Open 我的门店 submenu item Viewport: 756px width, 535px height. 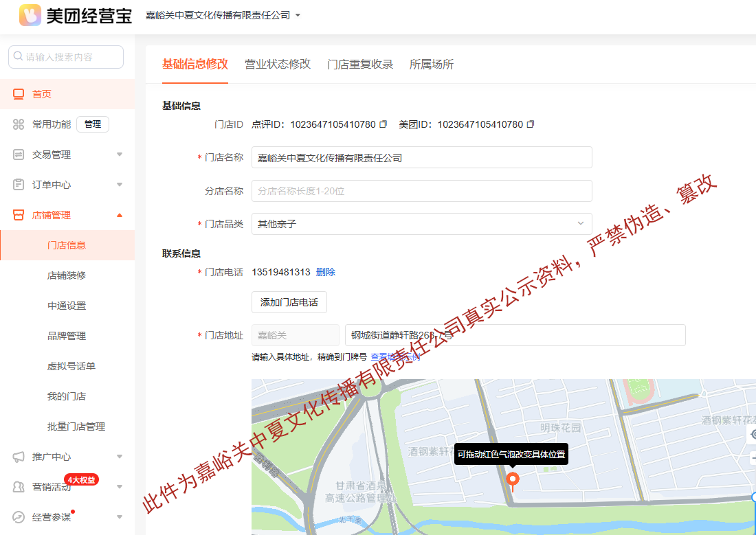click(67, 396)
